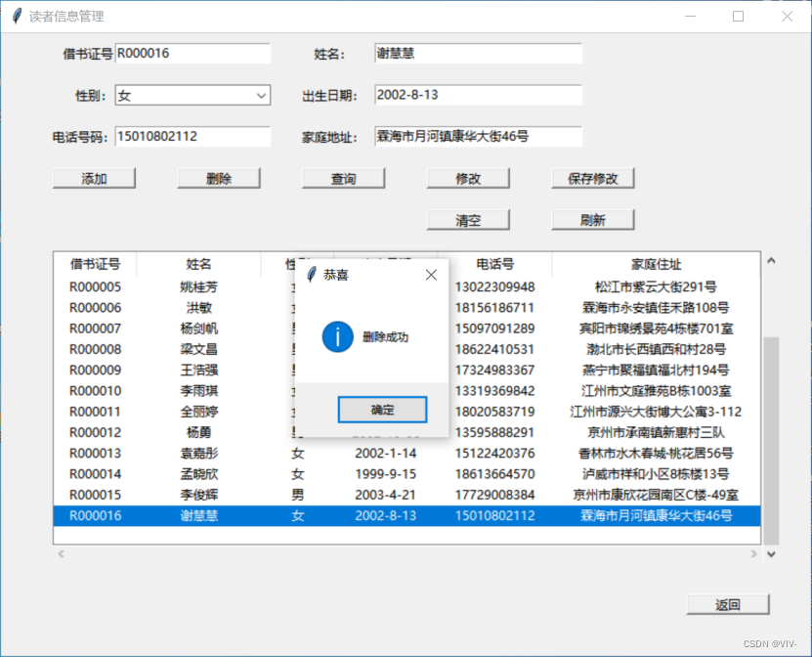Click the 借书证号 column header

click(96, 264)
